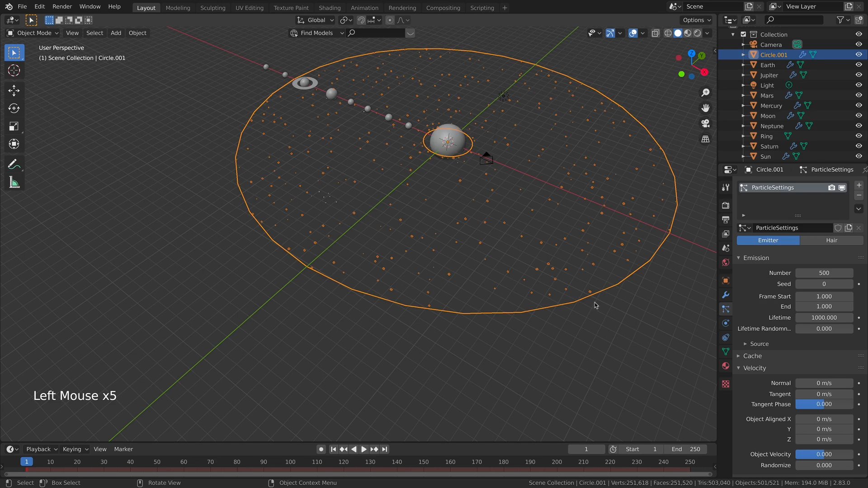Select the Scale tool

coord(14,127)
